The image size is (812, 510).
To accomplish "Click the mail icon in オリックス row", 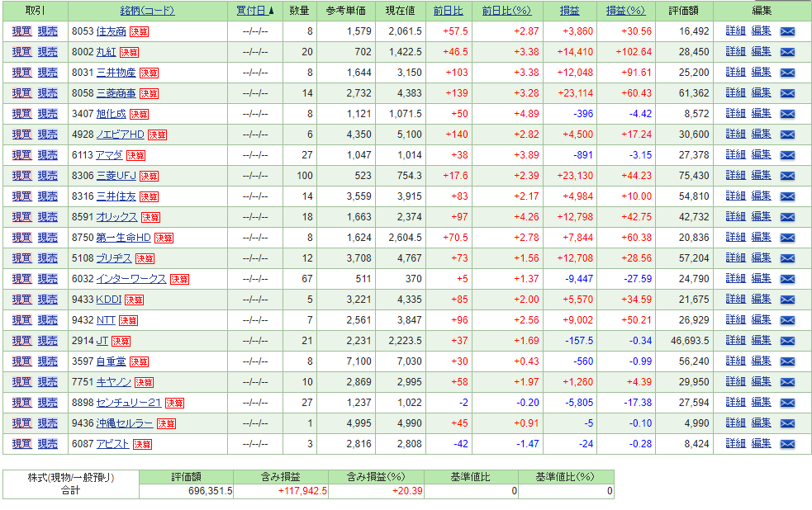I will (787, 217).
